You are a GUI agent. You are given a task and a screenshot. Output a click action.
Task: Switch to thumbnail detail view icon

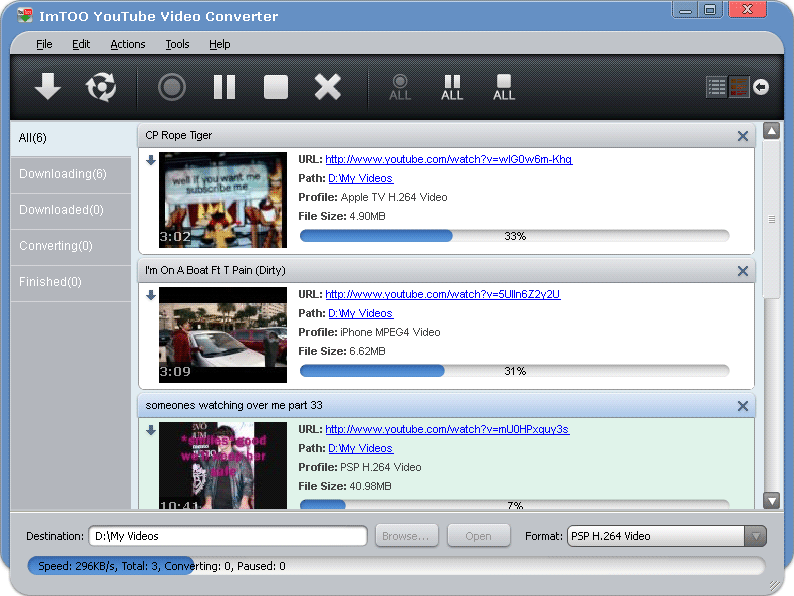[739, 87]
